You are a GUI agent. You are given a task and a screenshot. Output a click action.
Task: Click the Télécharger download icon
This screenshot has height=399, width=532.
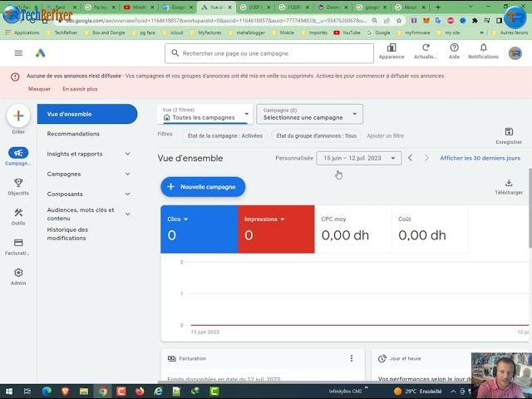(x=509, y=183)
